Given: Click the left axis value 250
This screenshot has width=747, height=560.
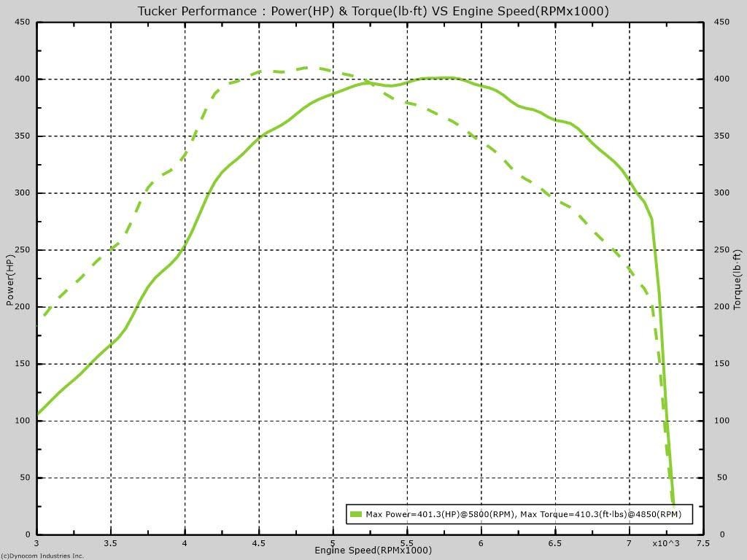Looking at the screenshot, I should pos(22,250).
